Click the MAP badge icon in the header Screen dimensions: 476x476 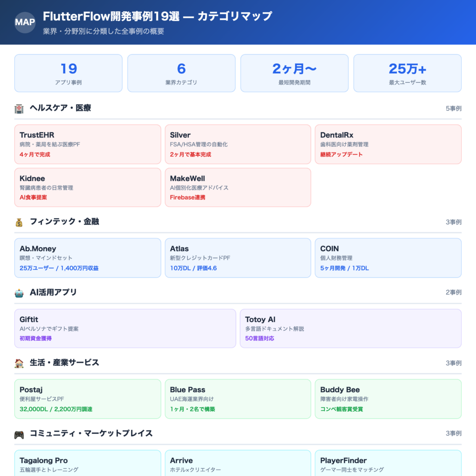(x=24, y=22)
